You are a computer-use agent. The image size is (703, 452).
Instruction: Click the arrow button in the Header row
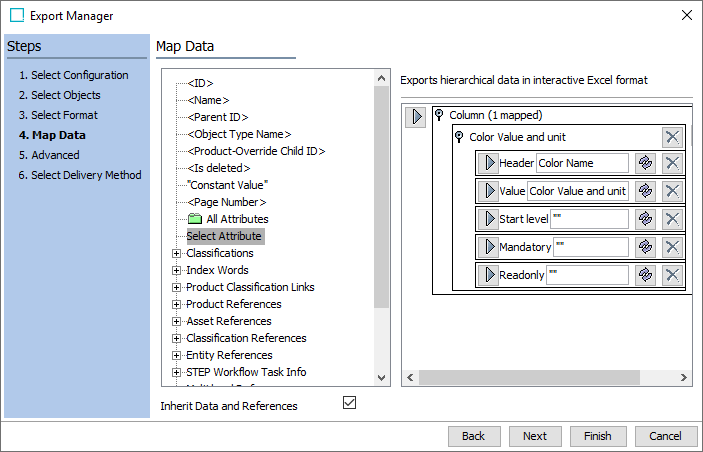point(487,163)
